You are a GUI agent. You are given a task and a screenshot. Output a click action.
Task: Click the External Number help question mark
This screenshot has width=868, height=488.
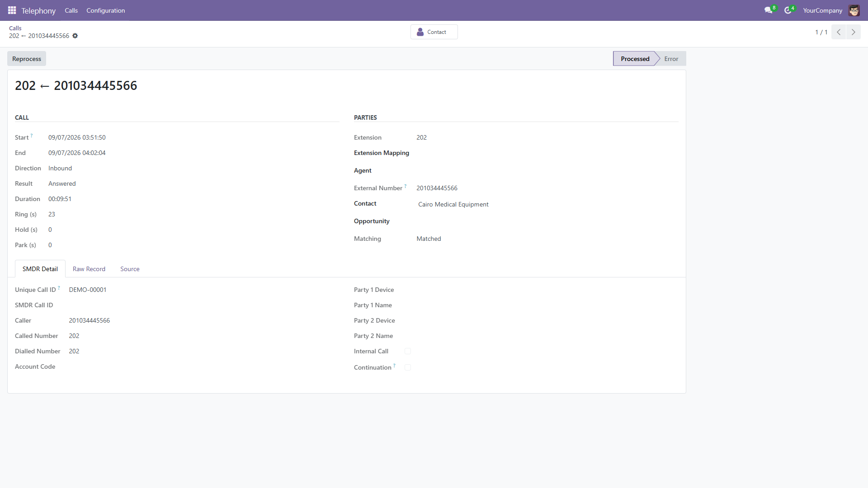tap(406, 186)
